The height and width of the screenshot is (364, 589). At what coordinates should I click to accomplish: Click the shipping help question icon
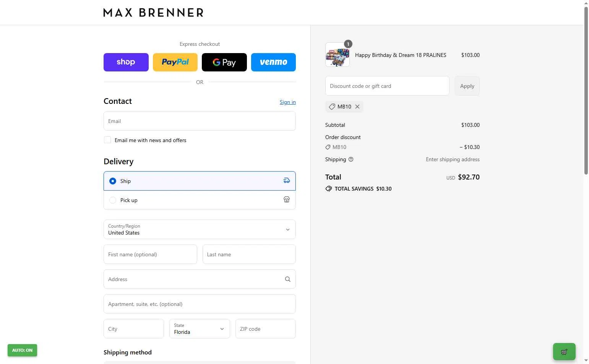[x=351, y=159]
